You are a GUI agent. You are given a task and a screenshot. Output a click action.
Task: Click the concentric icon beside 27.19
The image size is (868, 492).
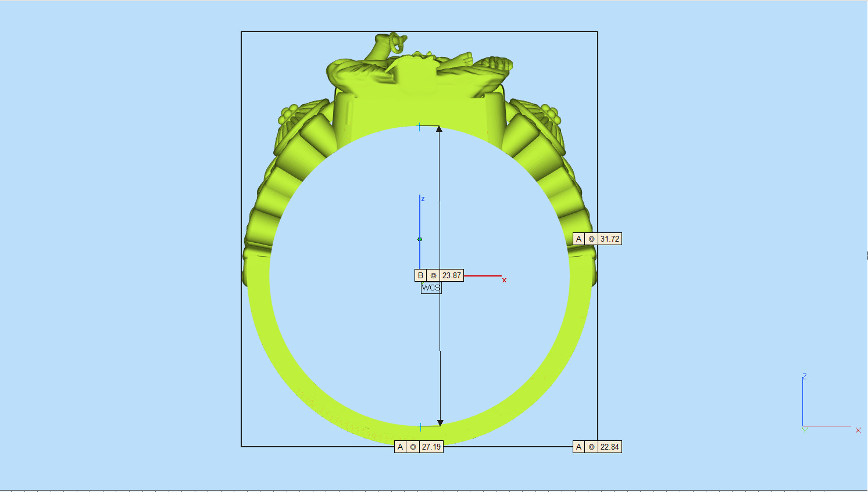point(413,447)
